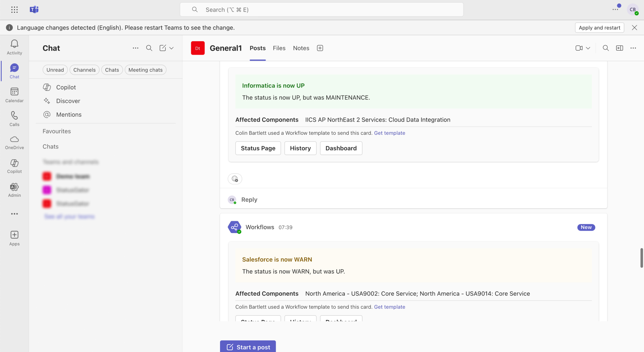Open OneDrive in the left rail

pyautogui.click(x=14, y=142)
